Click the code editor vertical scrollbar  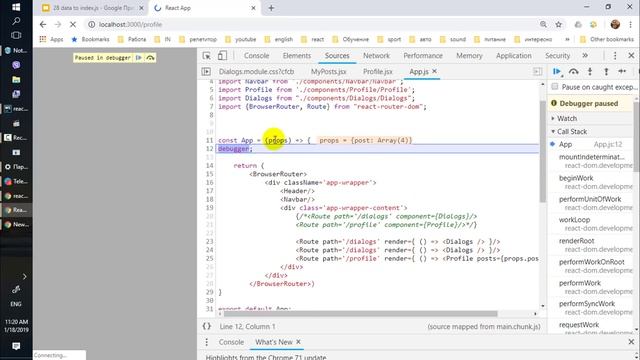click(542, 151)
